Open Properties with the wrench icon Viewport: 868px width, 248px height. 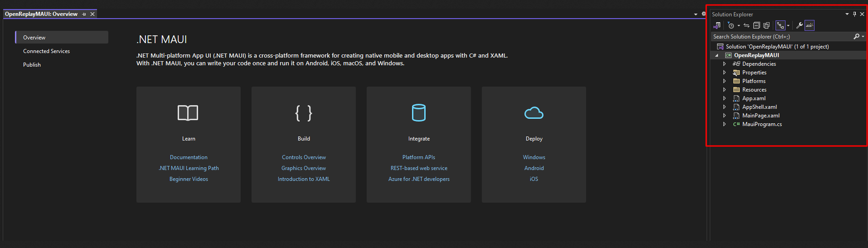click(800, 25)
